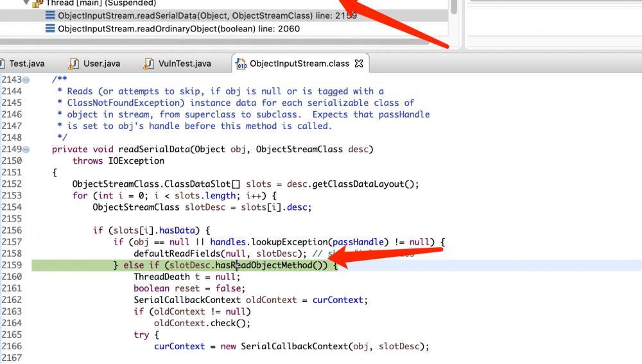Click line number 2166 in the gutter
This screenshot has height=364, width=642.
(x=12, y=347)
